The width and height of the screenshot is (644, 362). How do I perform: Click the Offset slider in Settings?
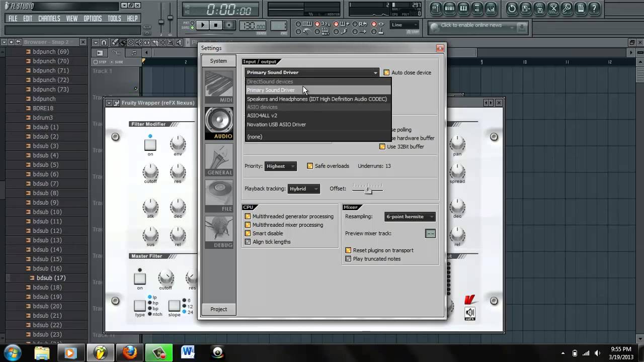(368, 189)
